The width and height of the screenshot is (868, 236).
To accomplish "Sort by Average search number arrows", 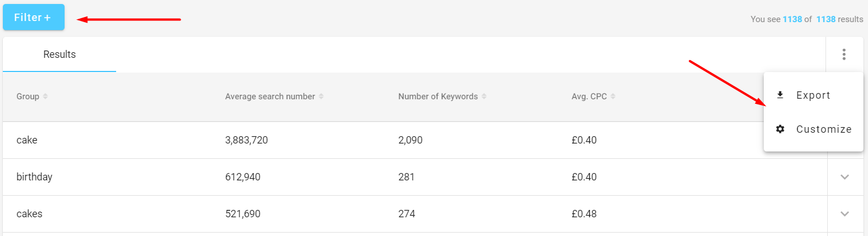I will (321, 96).
